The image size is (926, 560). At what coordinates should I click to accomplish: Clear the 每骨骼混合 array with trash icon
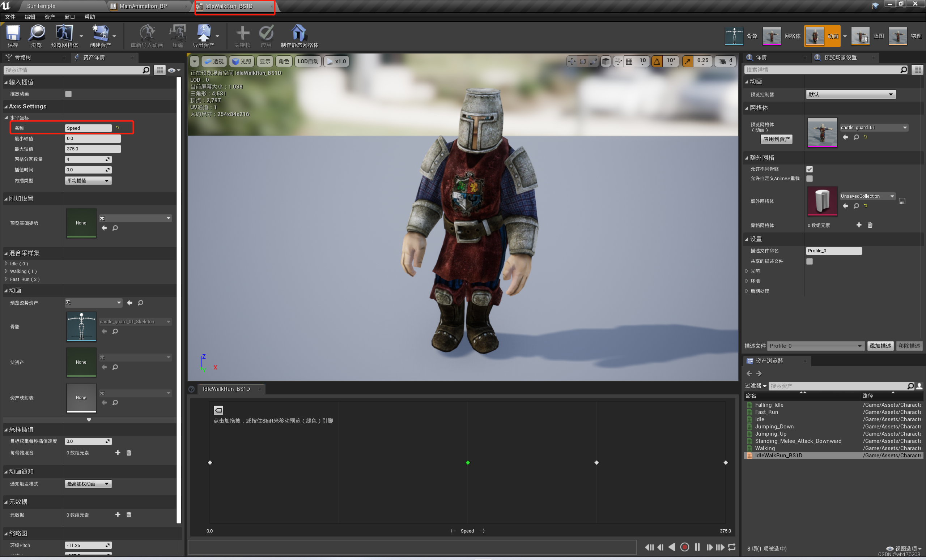point(129,453)
